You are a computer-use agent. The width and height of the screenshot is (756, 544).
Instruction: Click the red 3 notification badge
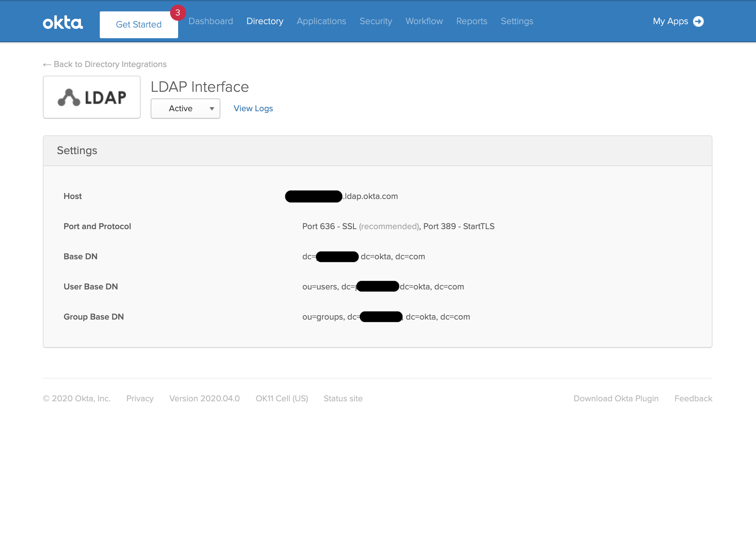178,13
